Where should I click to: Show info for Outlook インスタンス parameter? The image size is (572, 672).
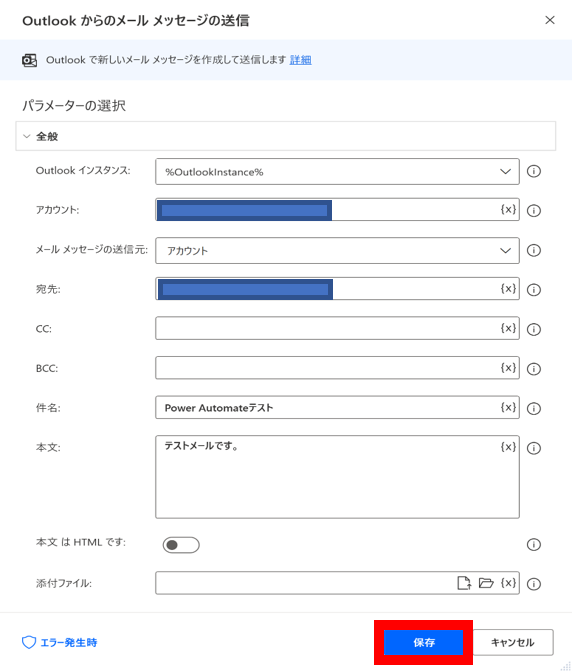coord(533,171)
